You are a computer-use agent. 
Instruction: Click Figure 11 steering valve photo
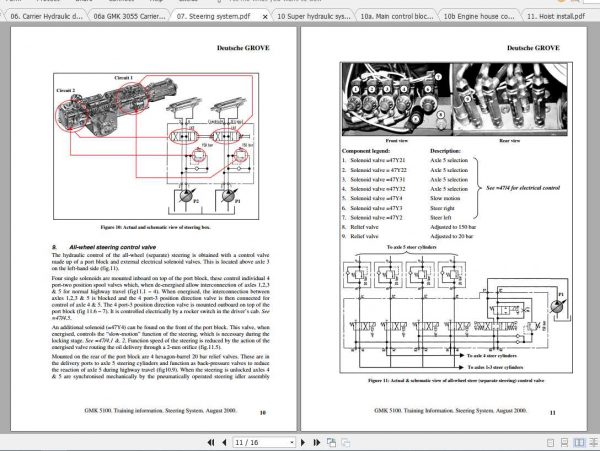click(x=455, y=99)
